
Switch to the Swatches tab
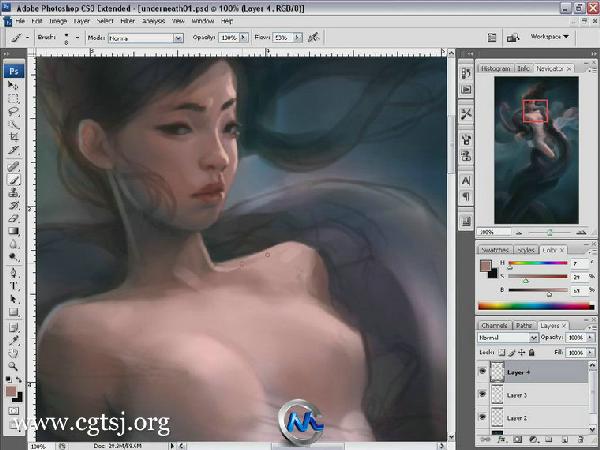[497, 249]
